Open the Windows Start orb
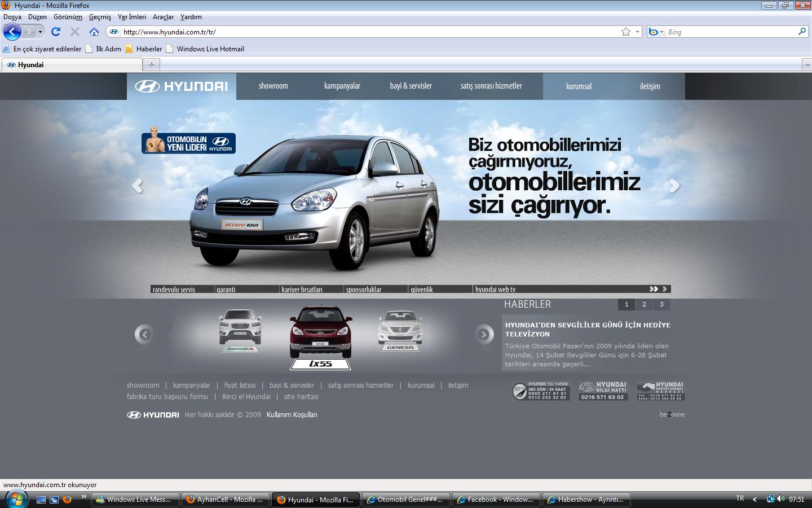This screenshot has width=812, height=508. coord(16,499)
